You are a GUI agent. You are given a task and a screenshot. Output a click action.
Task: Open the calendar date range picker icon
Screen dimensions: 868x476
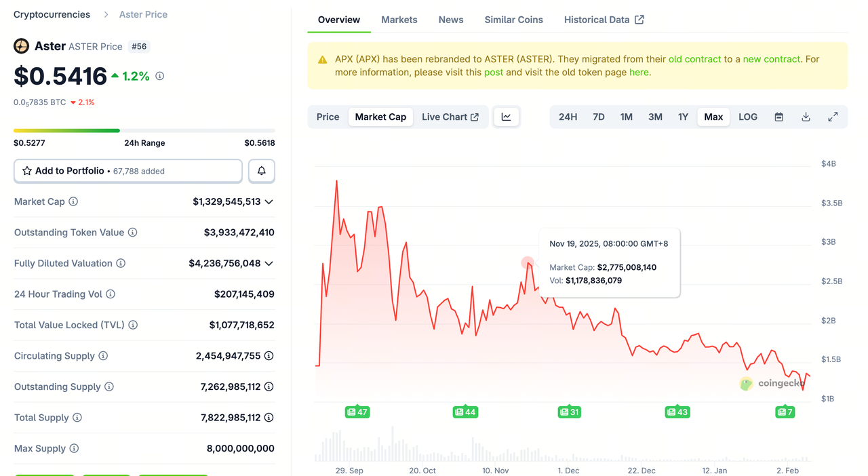pos(778,117)
